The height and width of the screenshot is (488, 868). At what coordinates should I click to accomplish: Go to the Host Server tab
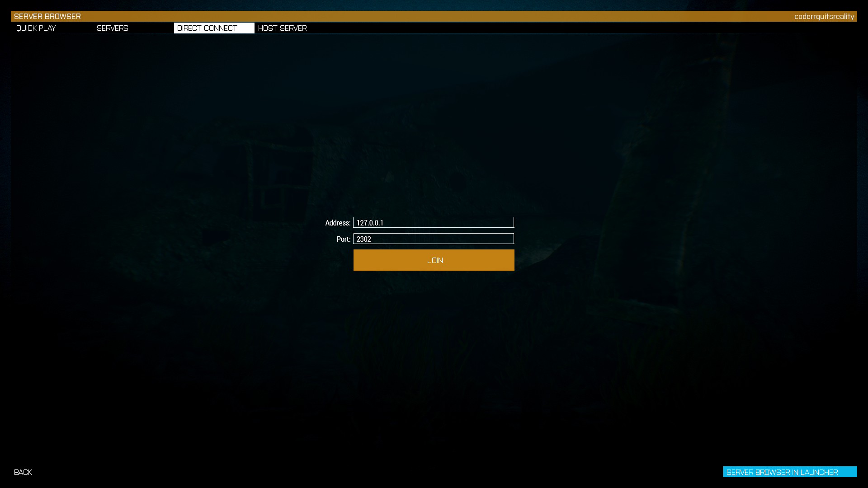[x=295, y=28]
